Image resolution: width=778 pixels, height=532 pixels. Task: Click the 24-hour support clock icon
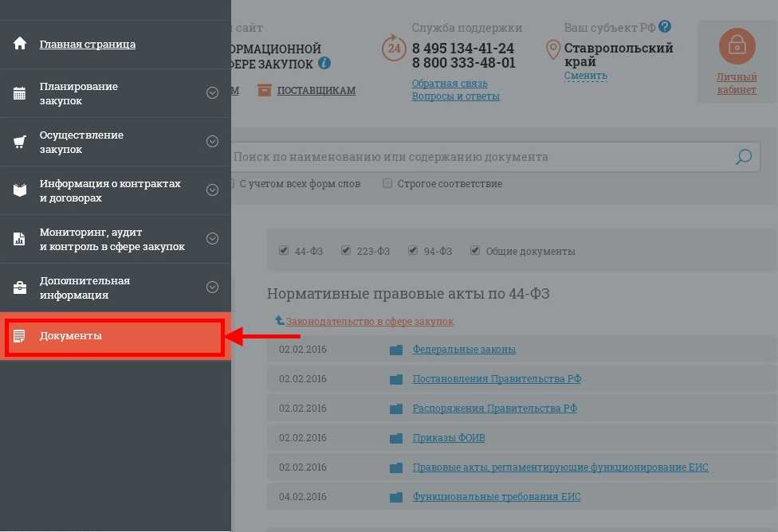394,49
